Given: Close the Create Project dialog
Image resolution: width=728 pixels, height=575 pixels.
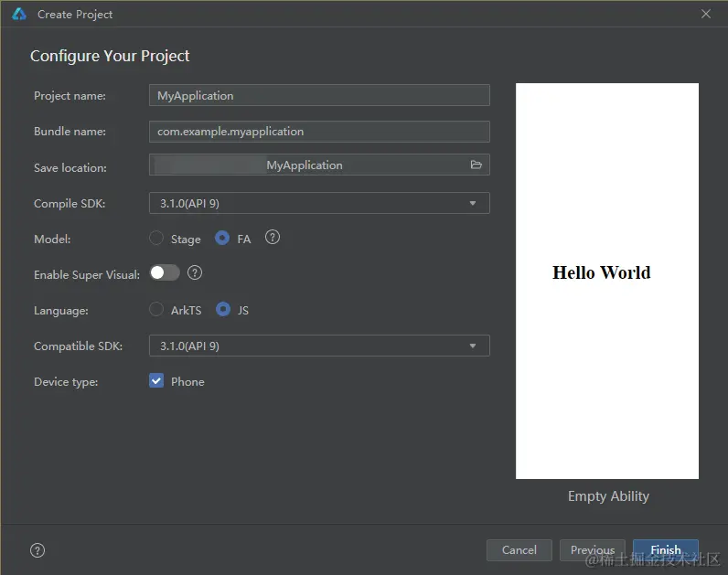Looking at the screenshot, I should 706,14.
